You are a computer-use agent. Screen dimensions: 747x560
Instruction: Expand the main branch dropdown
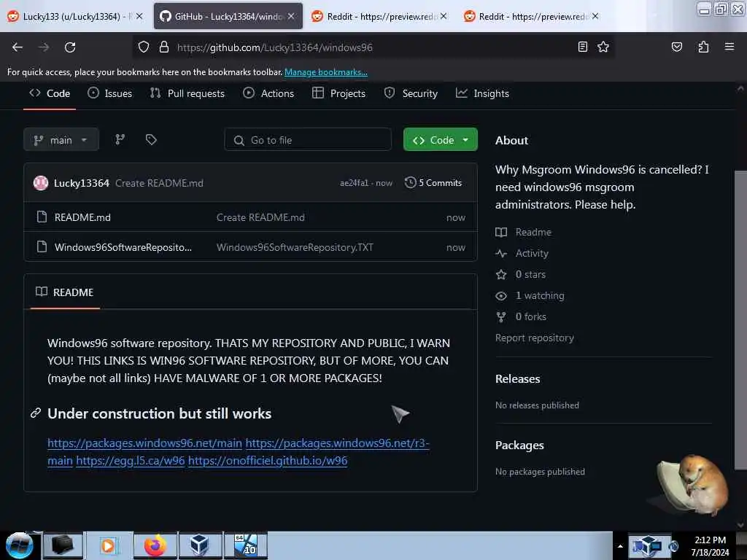(61, 139)
